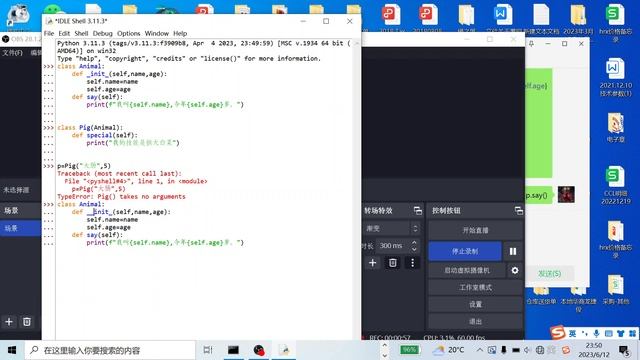The height and width of the screenshot is (360, 640).
Task: Toggle 工作室模式 studio mode in OBS
Action: 476,287
